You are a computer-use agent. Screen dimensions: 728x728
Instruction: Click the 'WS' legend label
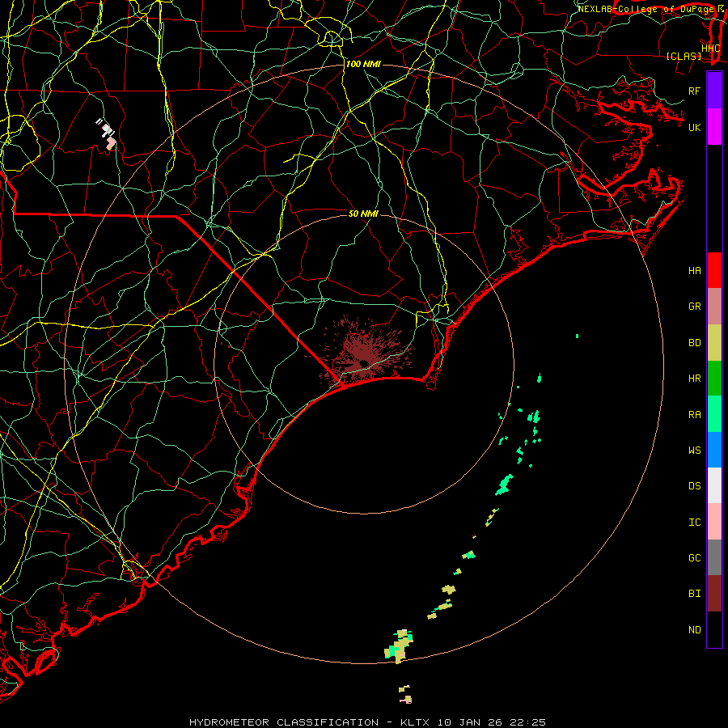click(694, 450)
